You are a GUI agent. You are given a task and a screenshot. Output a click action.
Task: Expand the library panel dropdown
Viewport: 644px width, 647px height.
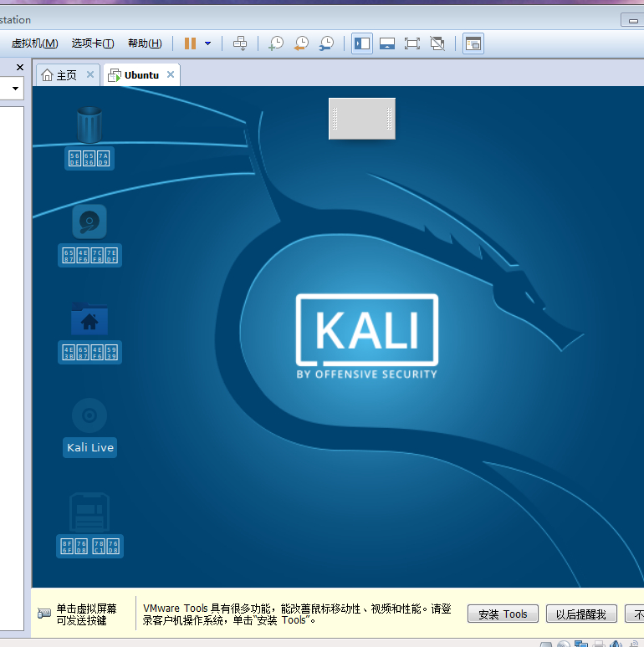(x=15, y=89)
